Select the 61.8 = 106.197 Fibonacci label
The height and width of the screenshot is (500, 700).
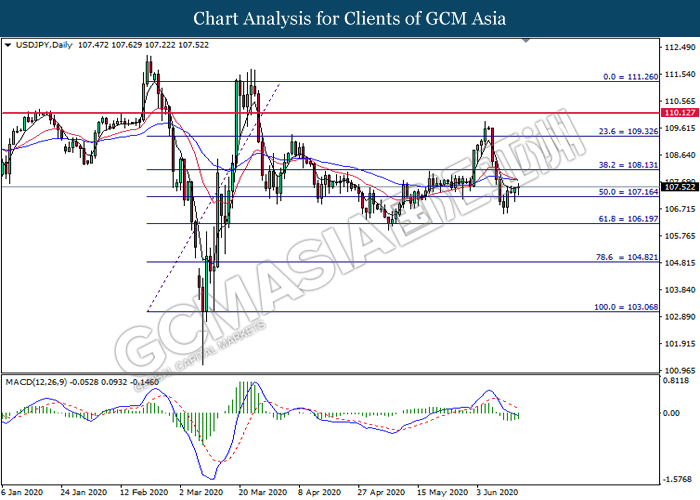coord(628,219)
